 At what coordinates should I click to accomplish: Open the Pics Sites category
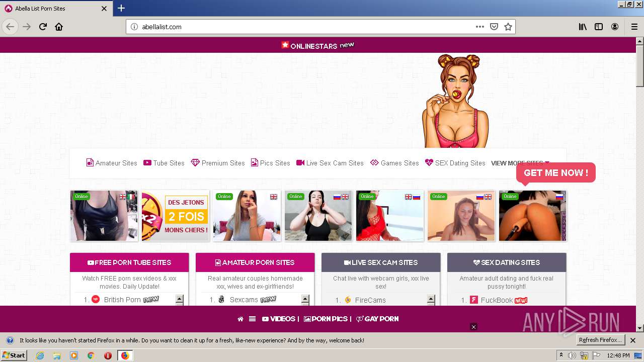pos(271,163)
